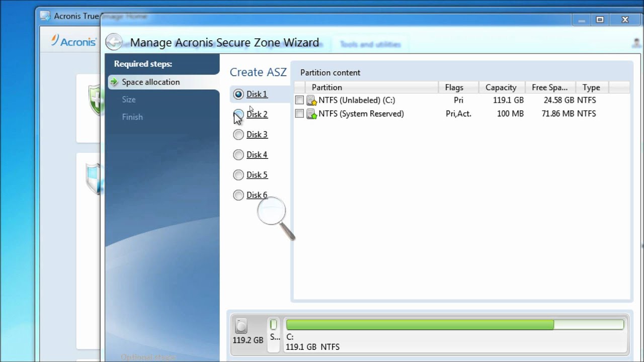This screenshot has width=644, height=362.
Task: Select the Disk 1 radio button
Action: 238,94
